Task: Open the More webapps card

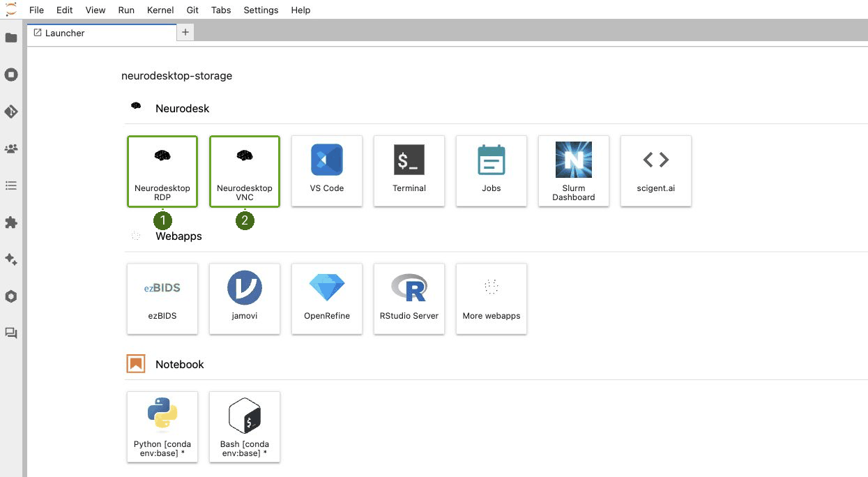Action: click(492, 298)
